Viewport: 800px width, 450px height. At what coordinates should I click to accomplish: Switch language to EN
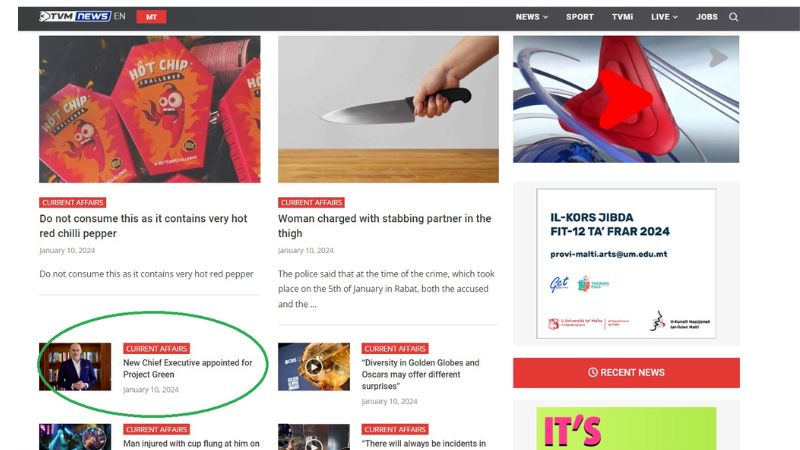pos(119,16)
